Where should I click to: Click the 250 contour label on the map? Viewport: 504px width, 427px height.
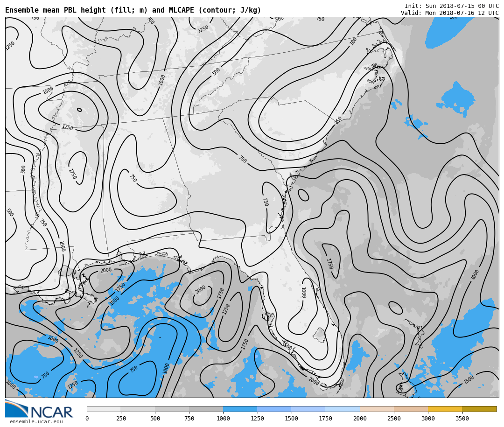point(338,120)
